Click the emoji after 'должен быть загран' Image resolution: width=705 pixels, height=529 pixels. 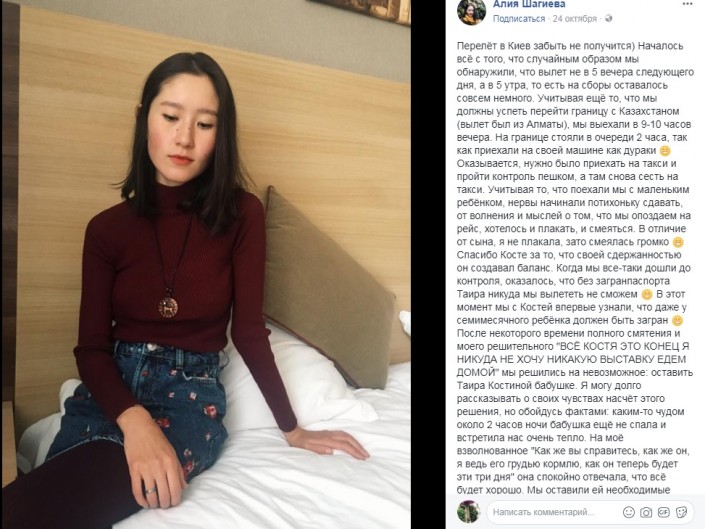point(677,320)
